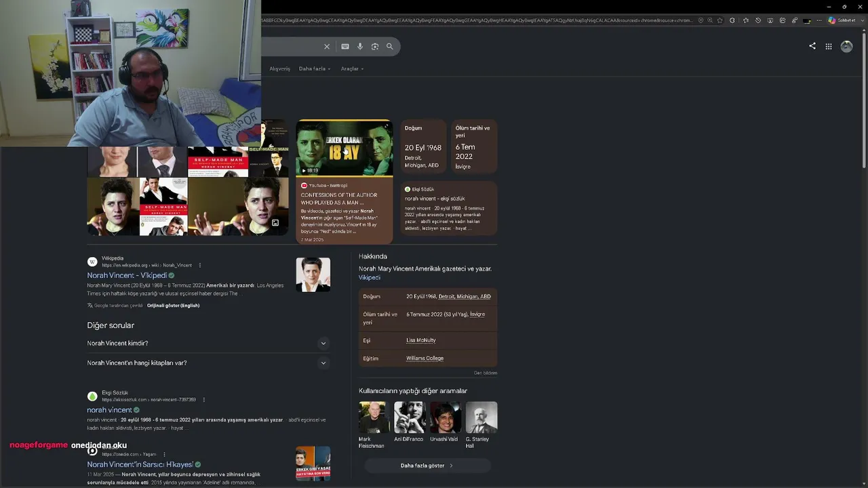Open the Norah Vincent portrait beside Wikipedia result
The image size is (868, 488).
tap(313, 275)
